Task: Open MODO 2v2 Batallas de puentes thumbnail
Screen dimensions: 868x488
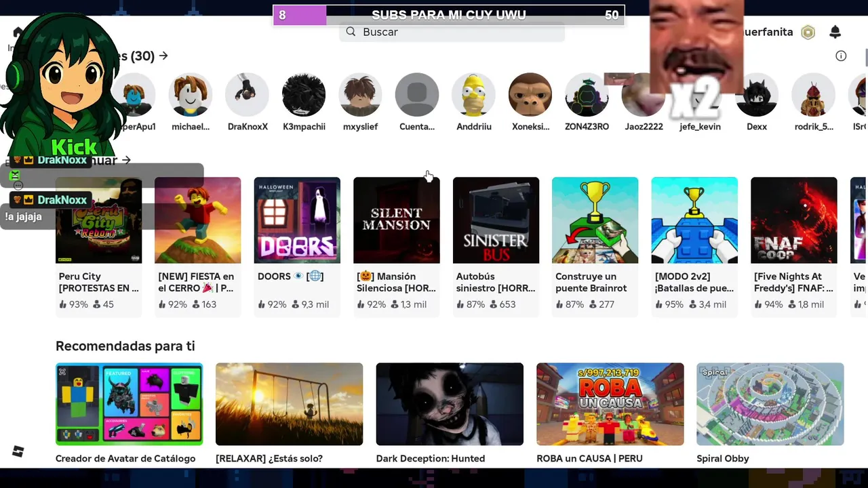Action: click(x=694, y=220)
